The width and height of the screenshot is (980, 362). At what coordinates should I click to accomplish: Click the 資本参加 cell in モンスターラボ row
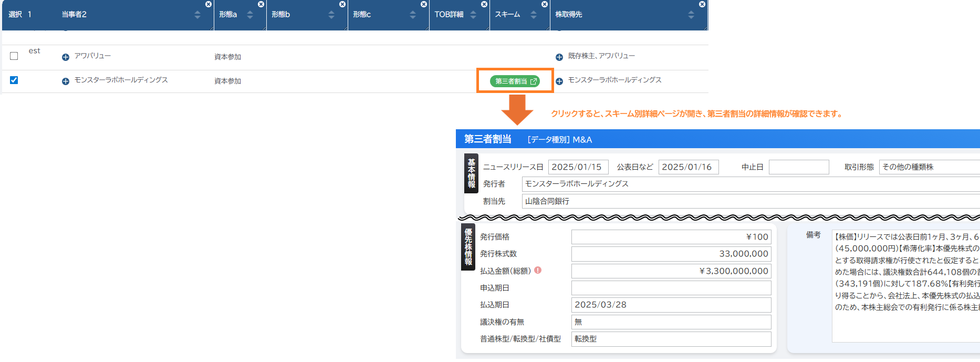coord(227,81)
